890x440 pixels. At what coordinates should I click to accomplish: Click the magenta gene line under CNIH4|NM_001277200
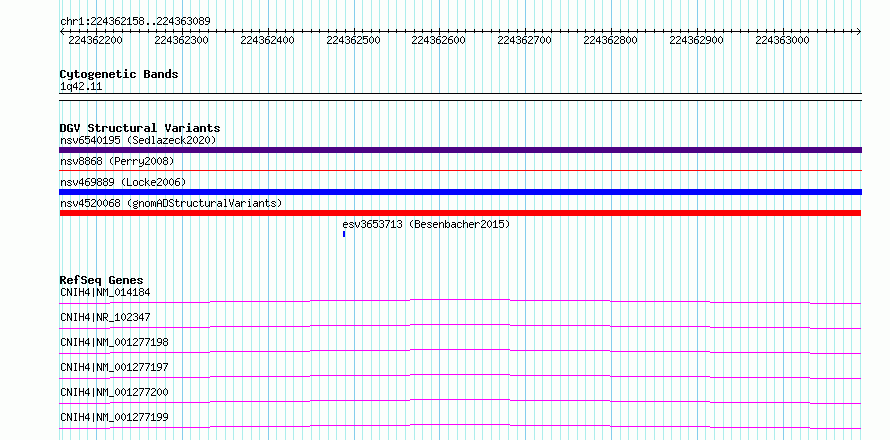pyautogui.click(x=460, y=401)
